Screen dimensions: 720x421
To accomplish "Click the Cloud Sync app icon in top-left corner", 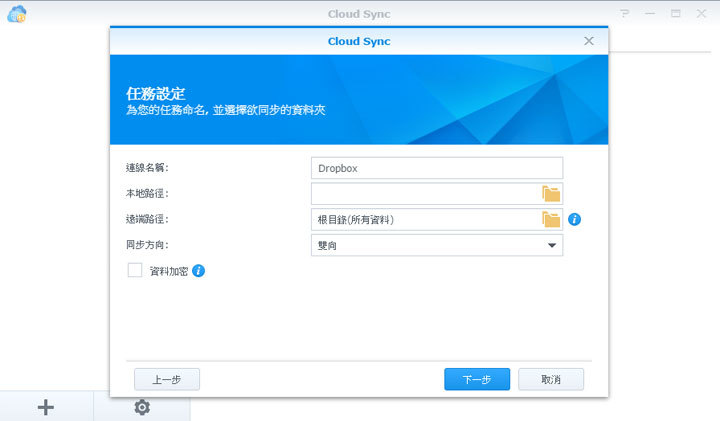I will pyautogui.click(x=16, y=14).
